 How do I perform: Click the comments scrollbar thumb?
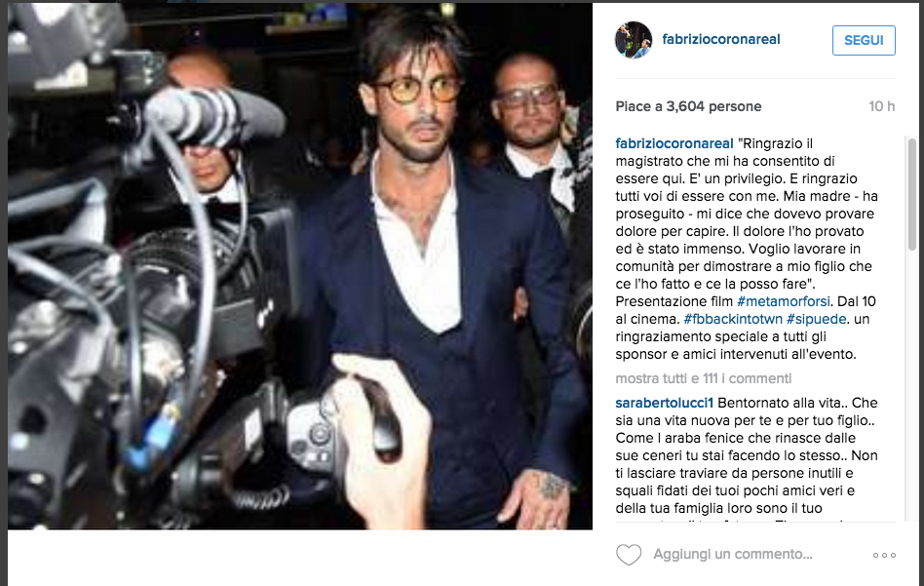click(x=911, y=195)
